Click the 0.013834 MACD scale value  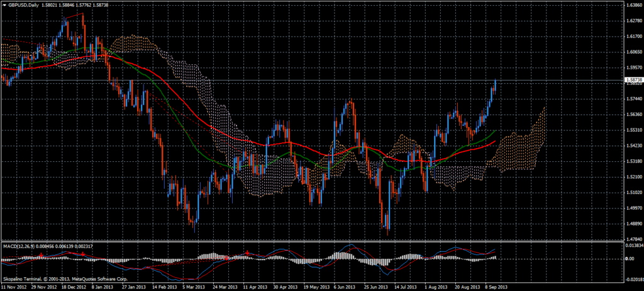click(634, 245)
